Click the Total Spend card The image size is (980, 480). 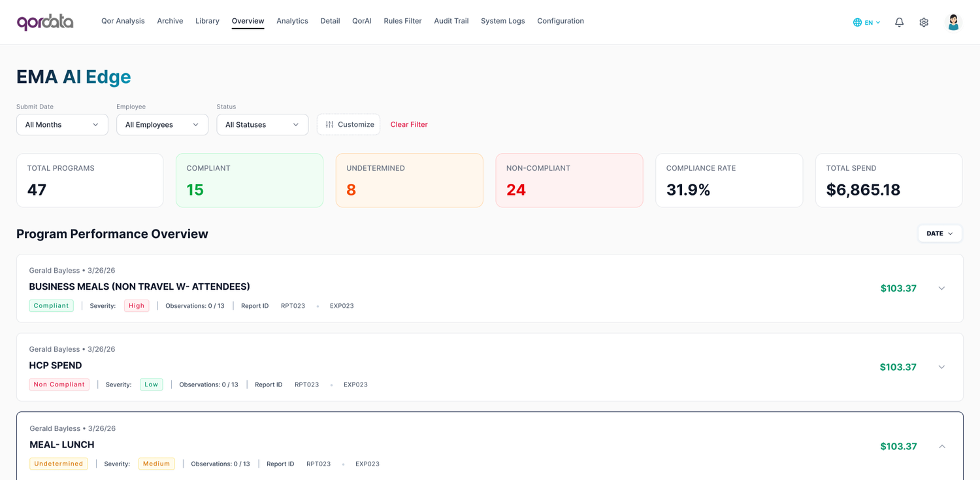(889, 180)
